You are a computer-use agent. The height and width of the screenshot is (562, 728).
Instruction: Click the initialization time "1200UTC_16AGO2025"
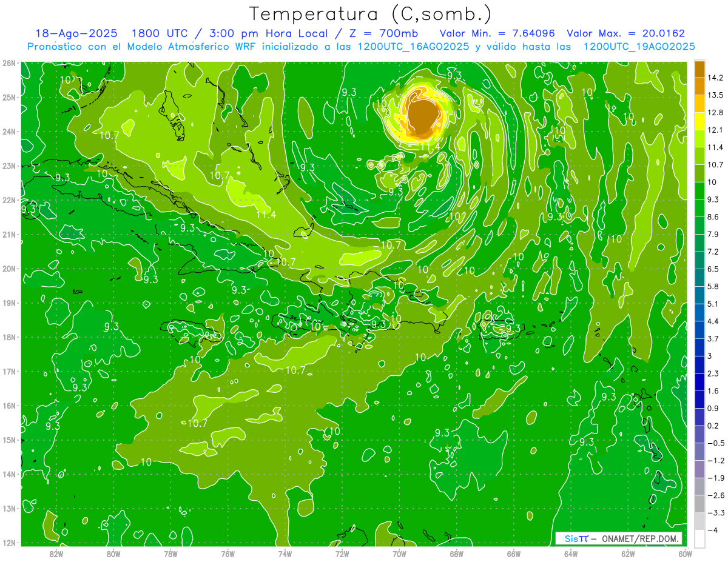[413, 47]
